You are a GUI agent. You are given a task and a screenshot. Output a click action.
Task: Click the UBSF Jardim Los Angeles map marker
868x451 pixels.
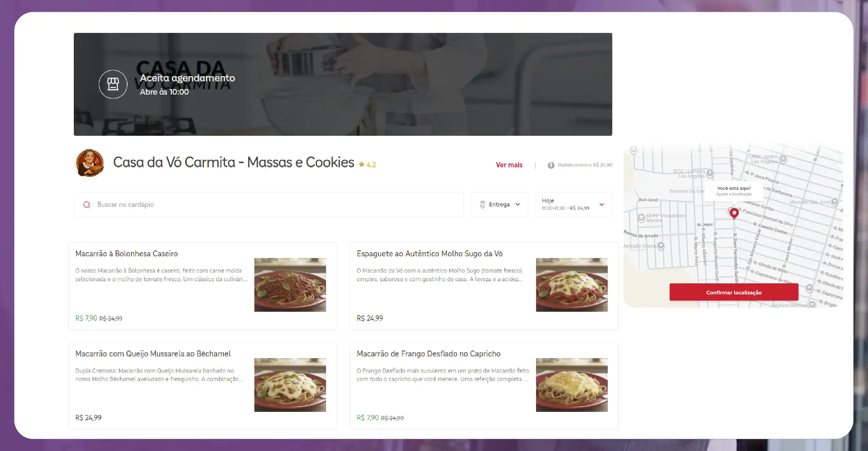[783, 159]
